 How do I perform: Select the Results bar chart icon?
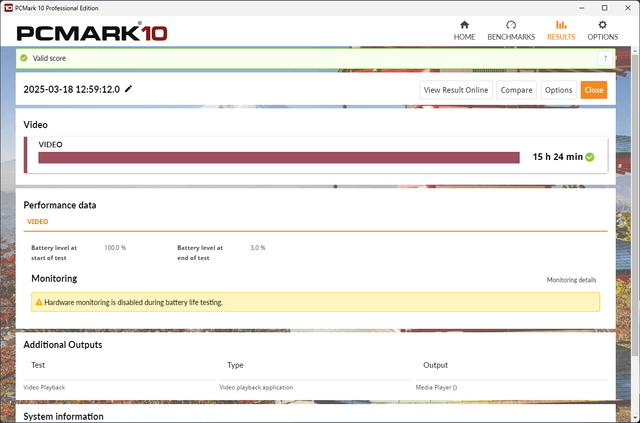click(561, 25)
